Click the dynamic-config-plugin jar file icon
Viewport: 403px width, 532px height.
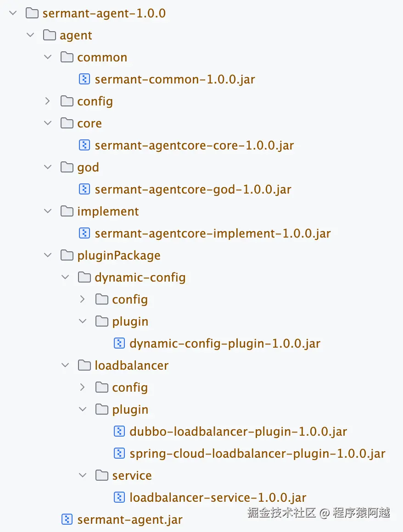click(x=119, y=343)
